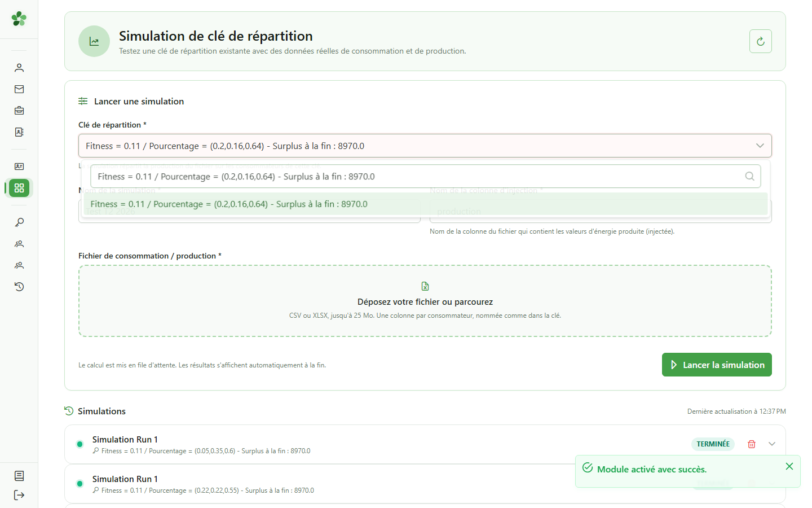This screenshot has width=812, height=508.
Task: Click the spreadsheet file icon in drop zone
Action: pos(425,286)
